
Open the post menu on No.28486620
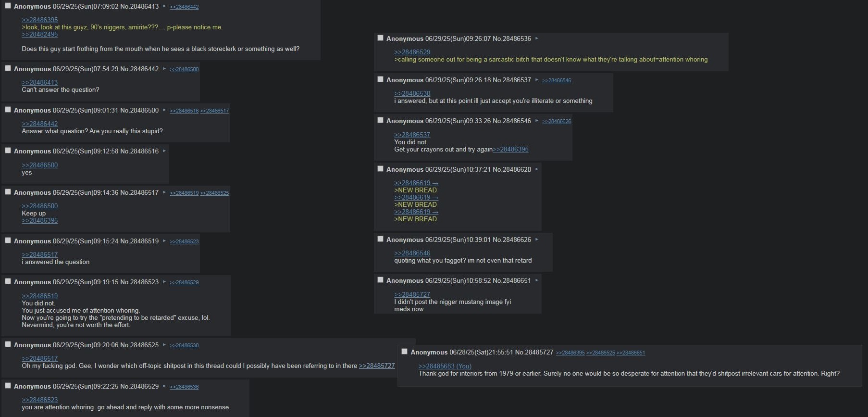tap(537, 169)
